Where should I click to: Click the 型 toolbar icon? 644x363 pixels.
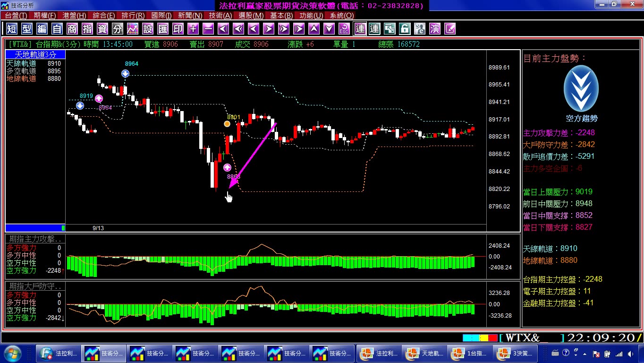pos(27,29)
